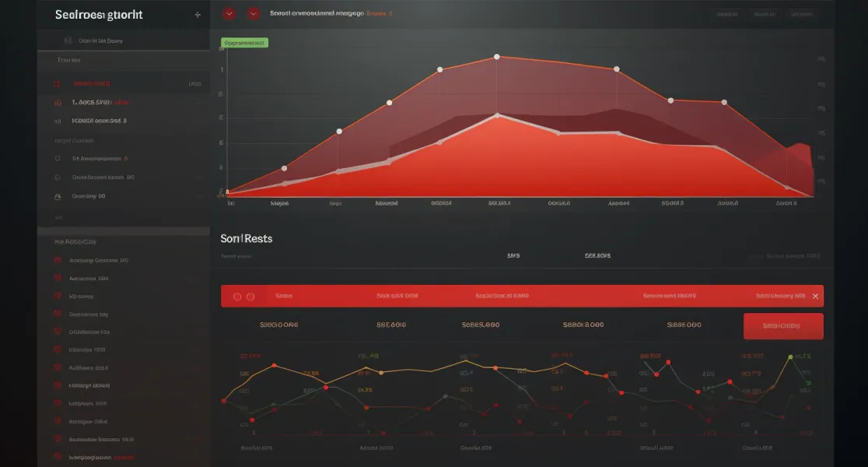Toggle the second circle in the red banner
The height and width of the screenshot is (467, 868).
point(250,297)
